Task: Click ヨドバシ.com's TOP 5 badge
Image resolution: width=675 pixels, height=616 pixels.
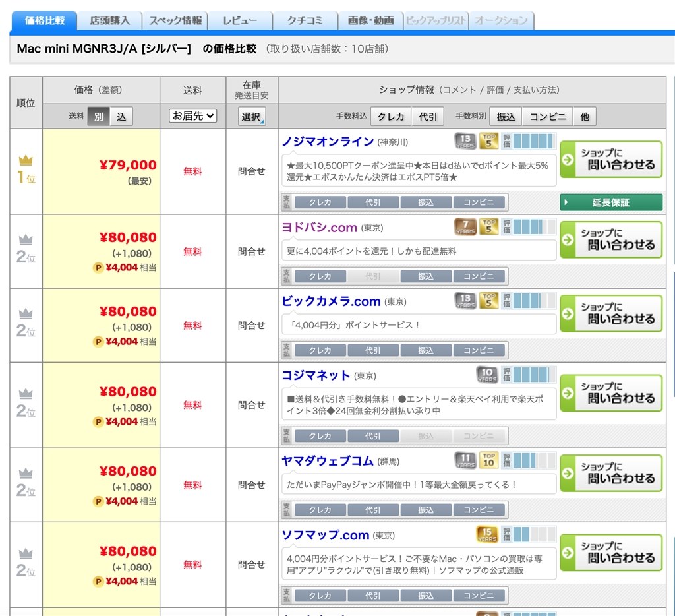Action: pyautogui.click(x=488, y=227)
